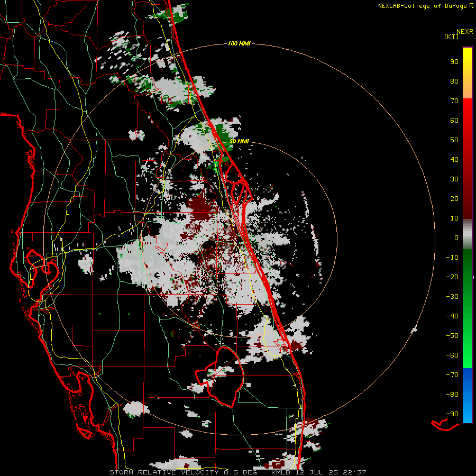
Task: Click the -70 value on velocity scale
Action: [x=452, y=374]
